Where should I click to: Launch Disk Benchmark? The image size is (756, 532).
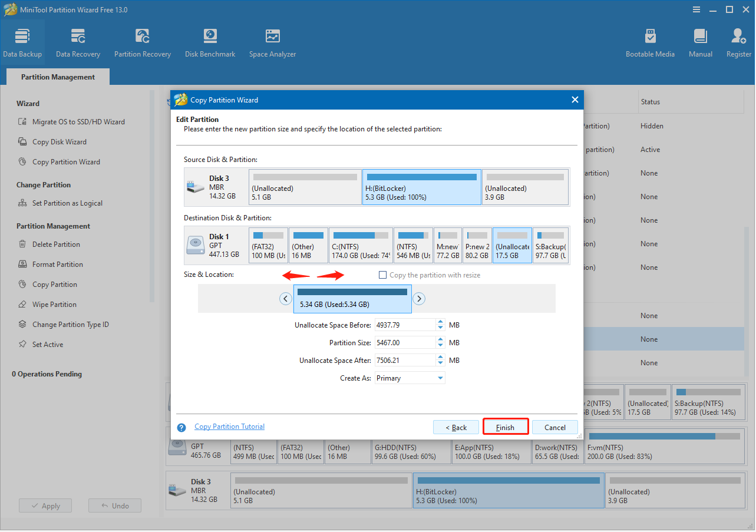coord(210,41)
